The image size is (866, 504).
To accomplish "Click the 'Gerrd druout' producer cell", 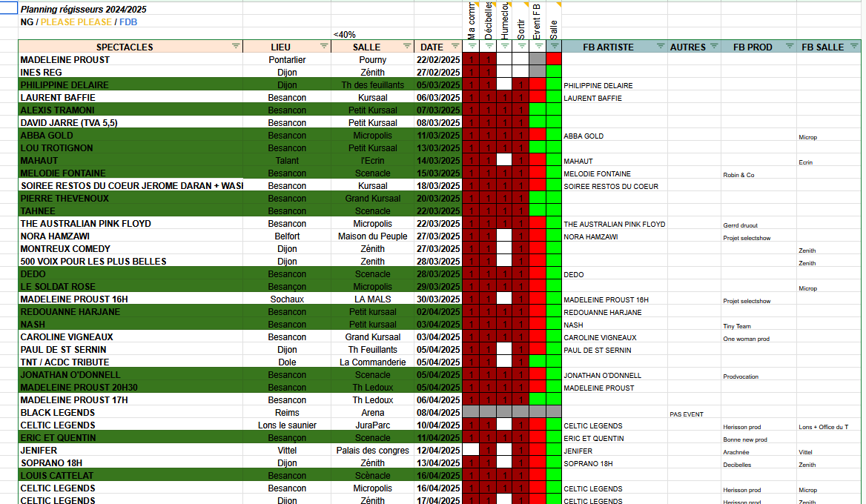I will click(758, 225).
